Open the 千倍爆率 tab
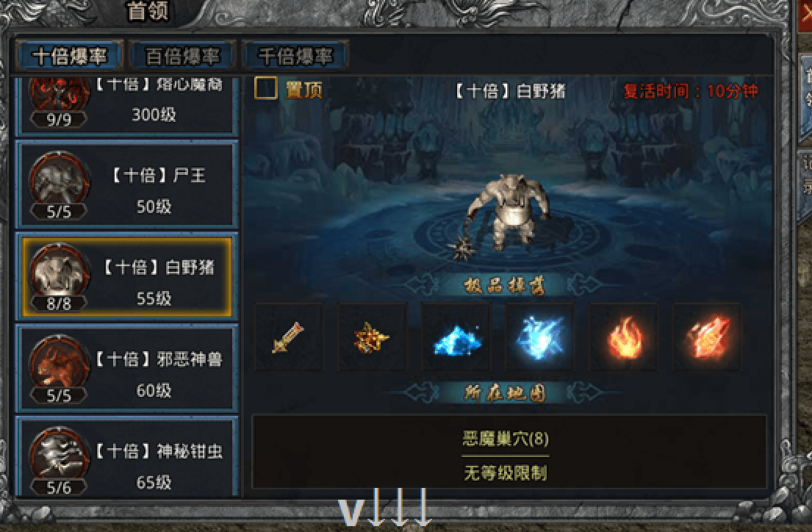Image resolution: width=812 pixels, height=532 pixels. pos(295,55)
